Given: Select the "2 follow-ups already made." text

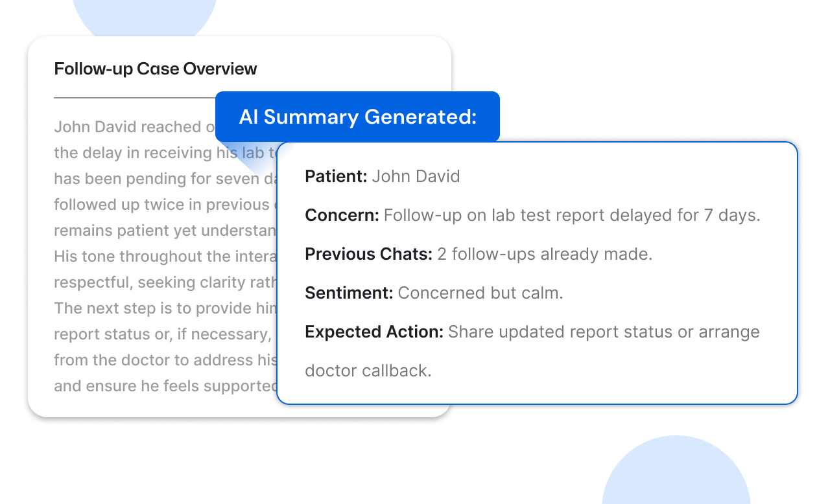Looking at the screenshot, I should [545, 254].
